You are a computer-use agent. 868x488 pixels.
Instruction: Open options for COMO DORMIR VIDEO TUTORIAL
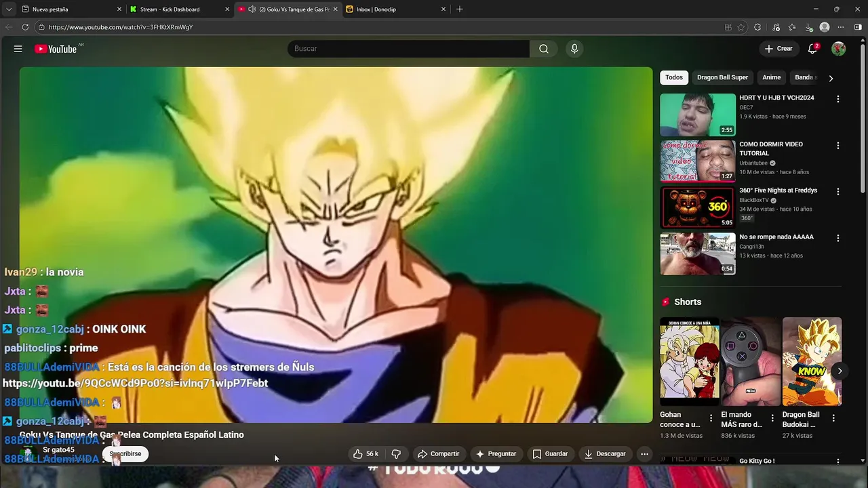pyautogui.click(x=837, y=146)
